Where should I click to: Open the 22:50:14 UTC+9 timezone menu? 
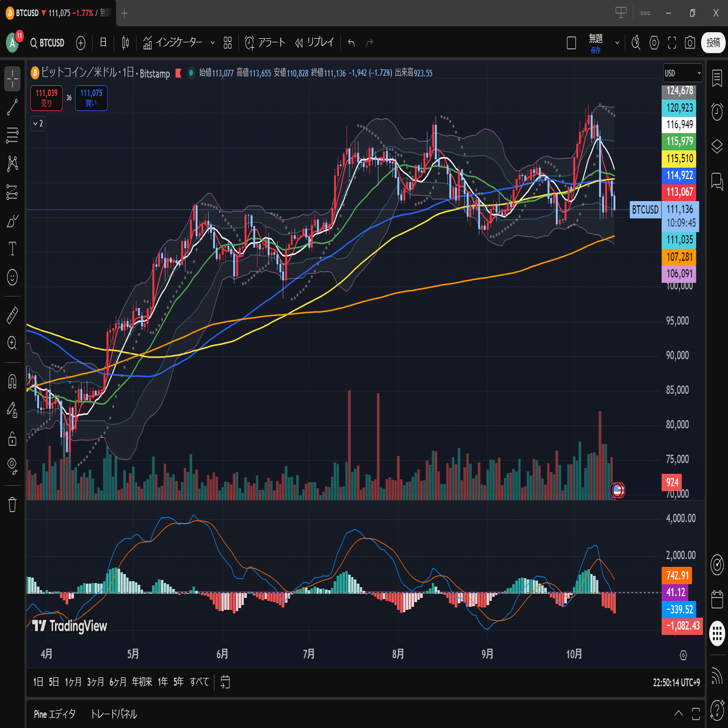click(x=676, y=682)
